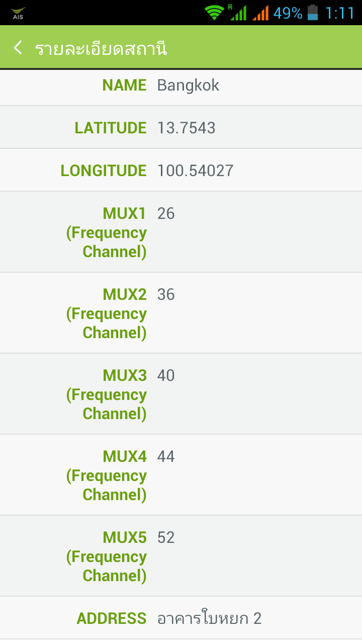Tap the AIS carrier logo

[18, 13]
